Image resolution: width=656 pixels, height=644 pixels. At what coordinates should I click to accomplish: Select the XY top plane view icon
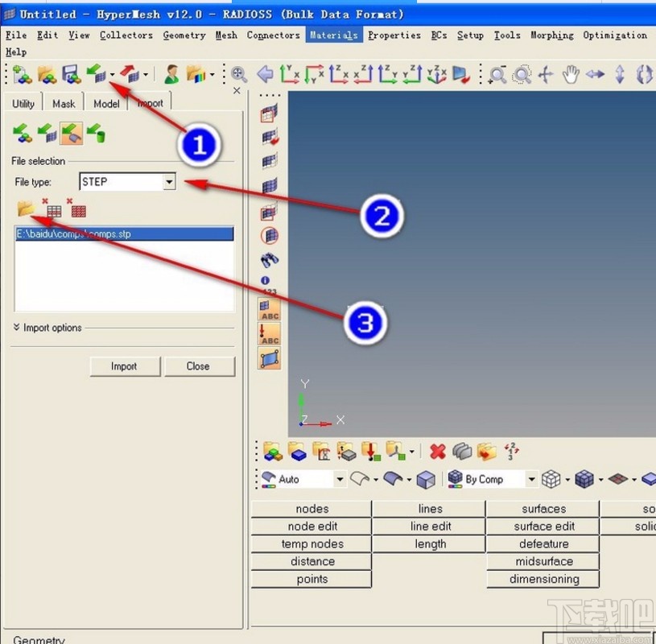point(289,74)
